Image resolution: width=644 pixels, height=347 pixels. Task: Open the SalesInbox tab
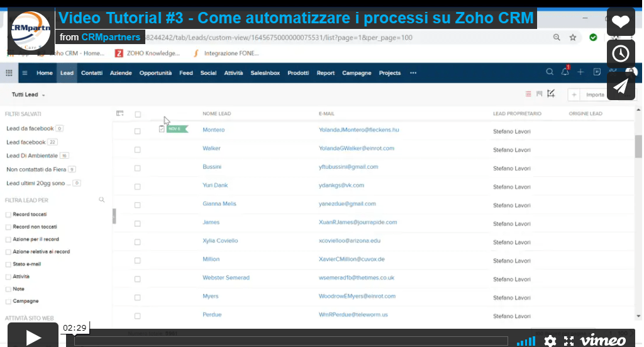[x=265, y=73]
